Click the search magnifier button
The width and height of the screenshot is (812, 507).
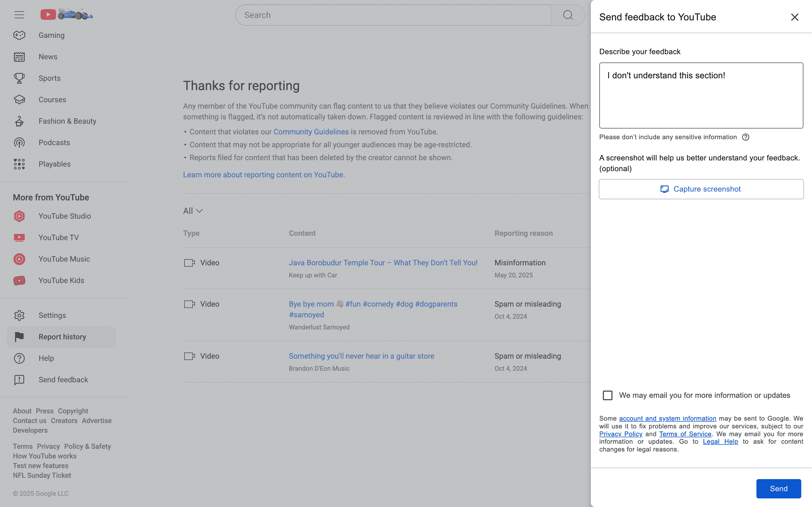click(568, 15)
